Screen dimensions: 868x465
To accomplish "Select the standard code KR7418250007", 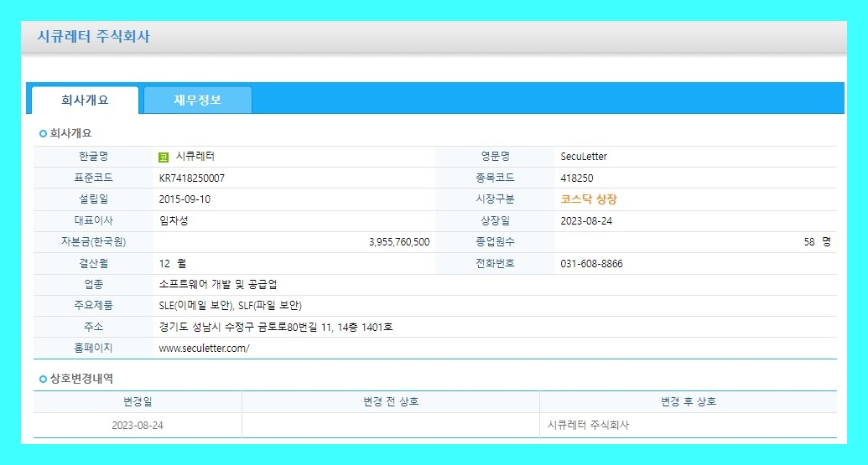I will [191, 178].
